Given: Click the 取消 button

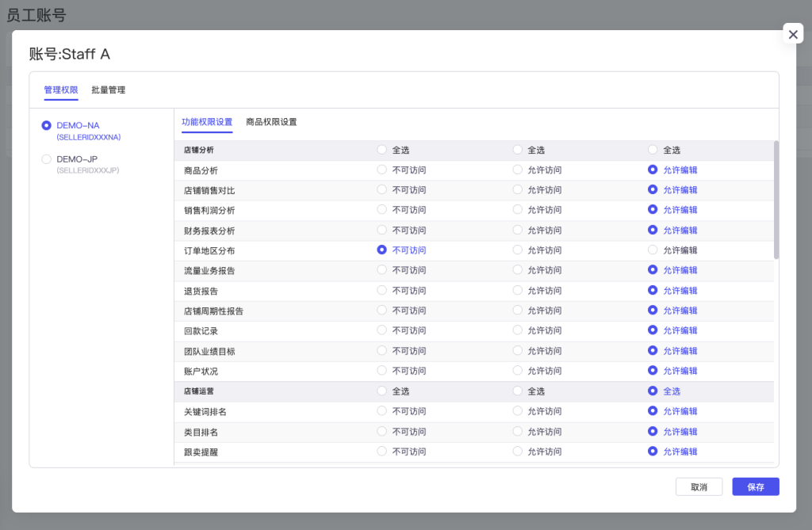Looking at the screenshot, I should tap(699, 486).
